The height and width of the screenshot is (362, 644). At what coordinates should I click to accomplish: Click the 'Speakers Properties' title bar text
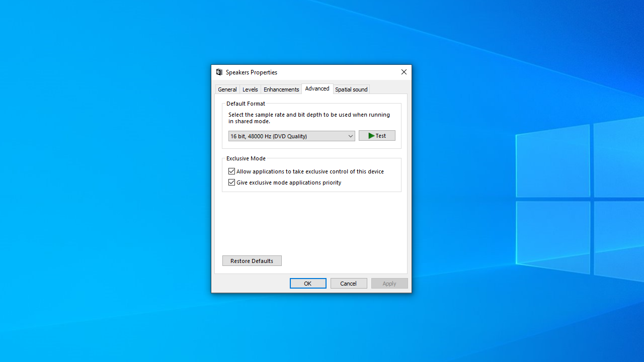[252, 72]
